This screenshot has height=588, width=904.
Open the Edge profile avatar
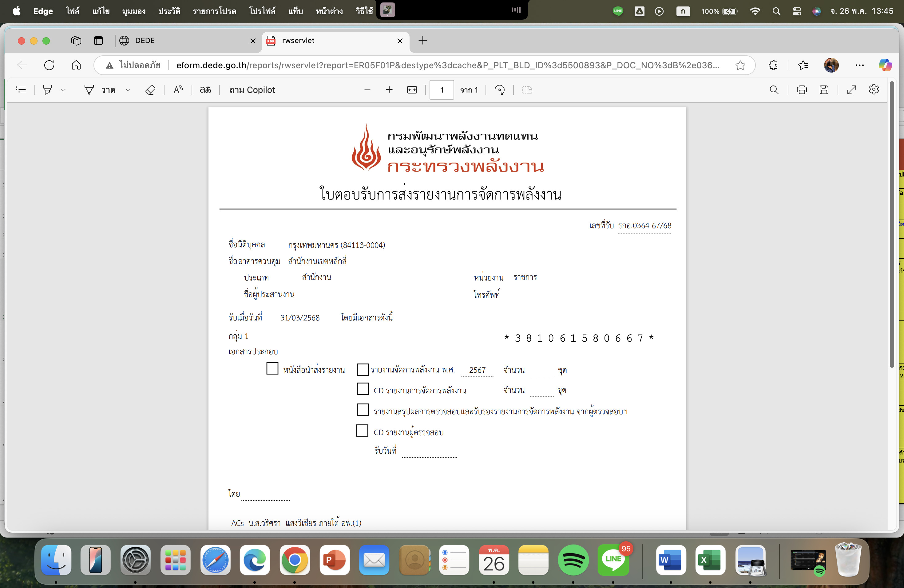click(x=831, y=65)
